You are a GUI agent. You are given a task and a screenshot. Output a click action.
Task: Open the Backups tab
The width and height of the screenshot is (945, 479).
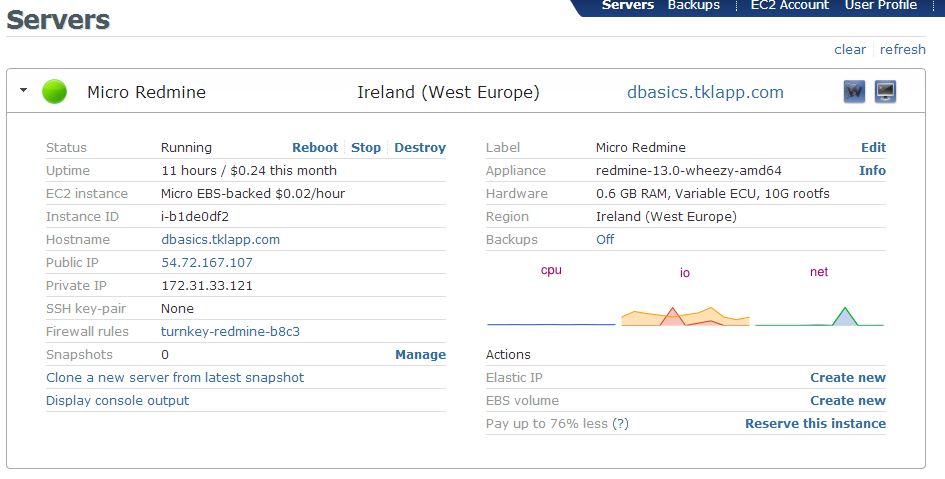pos(693,6)
